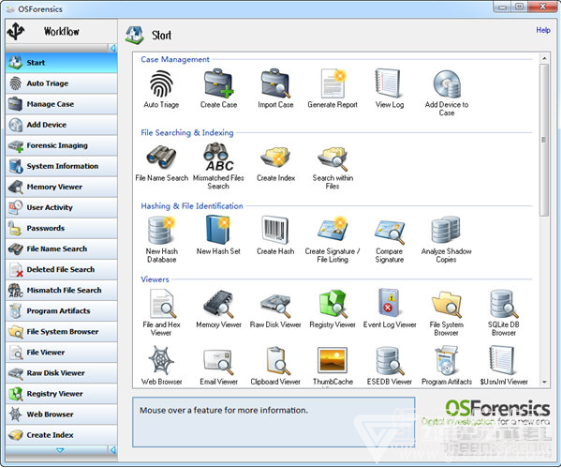
Task: Click the Program Artifacts icon in Viewers
Action: (447, 360)
